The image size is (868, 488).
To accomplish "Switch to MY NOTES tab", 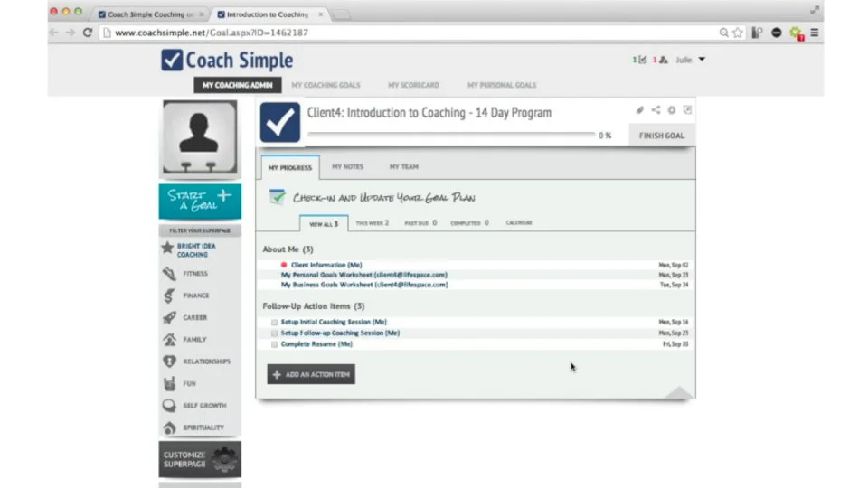I will pos(347,166).
